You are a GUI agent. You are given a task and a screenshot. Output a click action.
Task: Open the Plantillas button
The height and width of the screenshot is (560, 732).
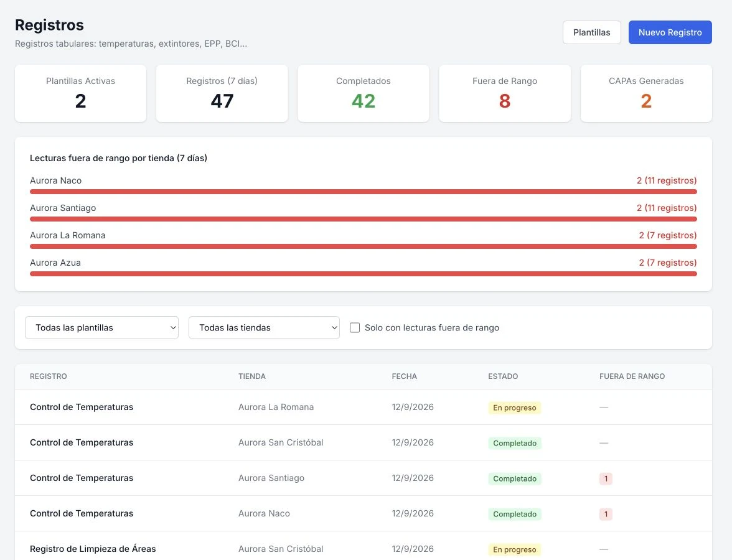(591, 32)
